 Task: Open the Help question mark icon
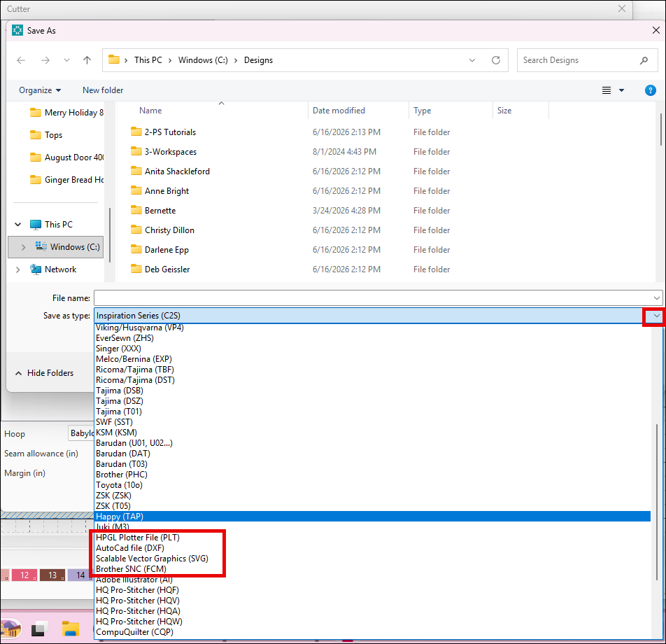point(651,90)
